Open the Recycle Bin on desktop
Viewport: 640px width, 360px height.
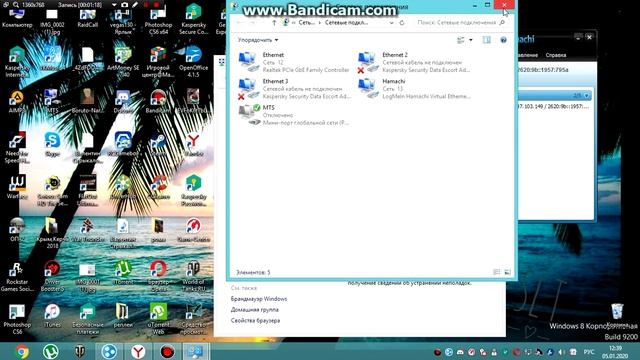[x=617, y=314]
